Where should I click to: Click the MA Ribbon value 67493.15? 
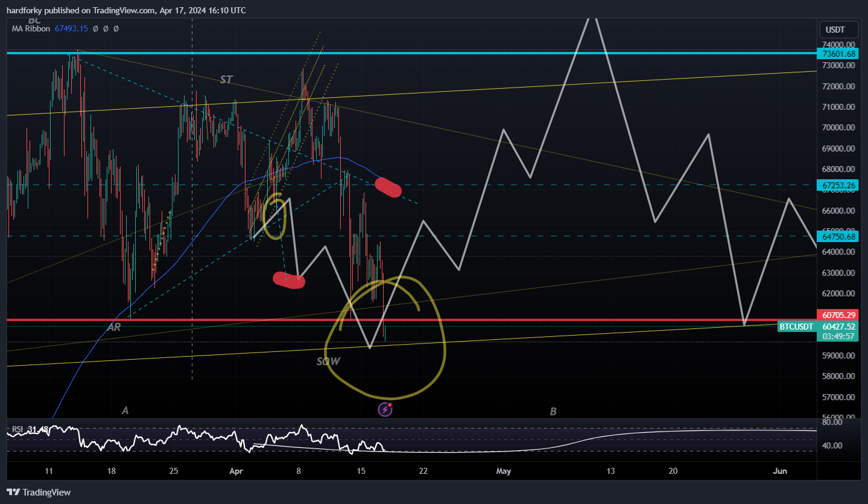click(x=71, y=28)
